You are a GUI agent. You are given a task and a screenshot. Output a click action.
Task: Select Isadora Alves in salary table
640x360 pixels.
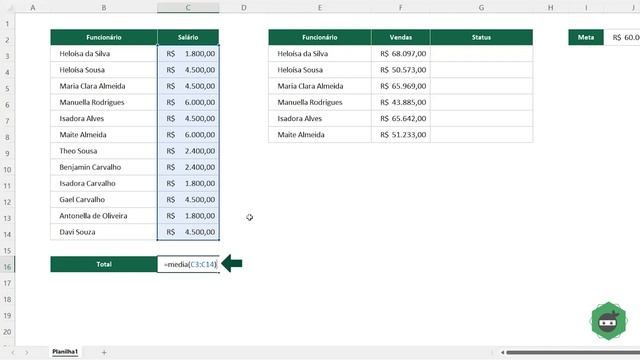click(x=104, y=118)
